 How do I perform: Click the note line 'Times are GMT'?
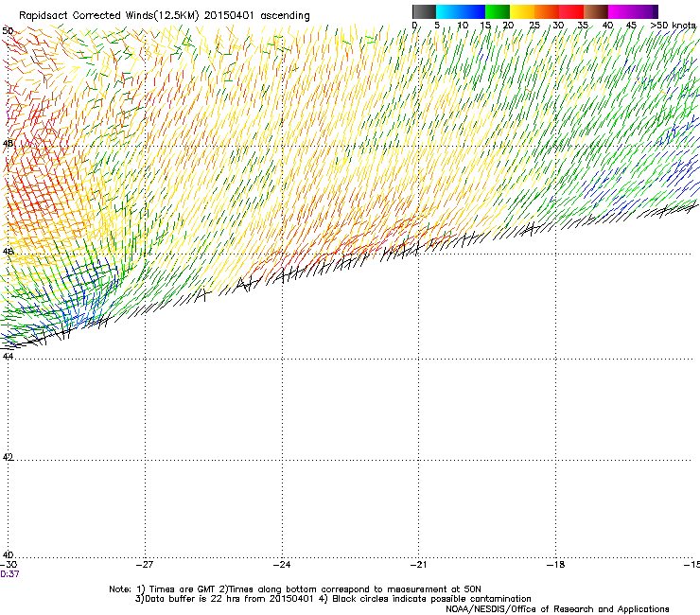click(182, 589)
